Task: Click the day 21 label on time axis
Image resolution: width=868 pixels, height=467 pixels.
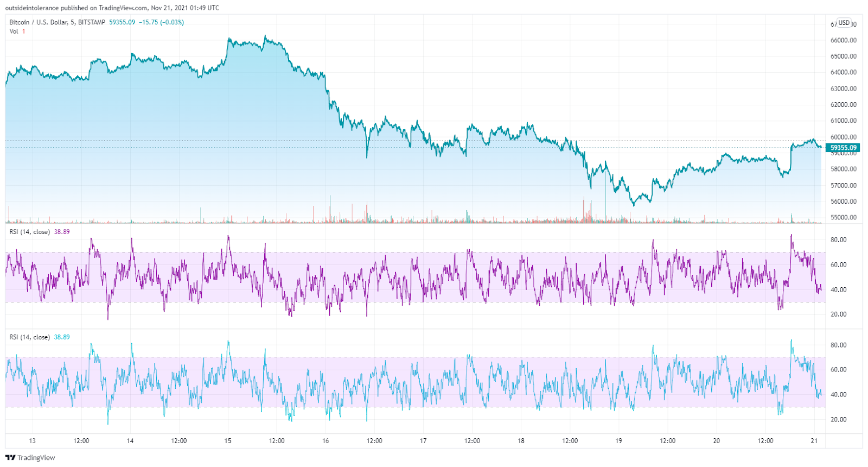Action: click(x=814, y=441)
